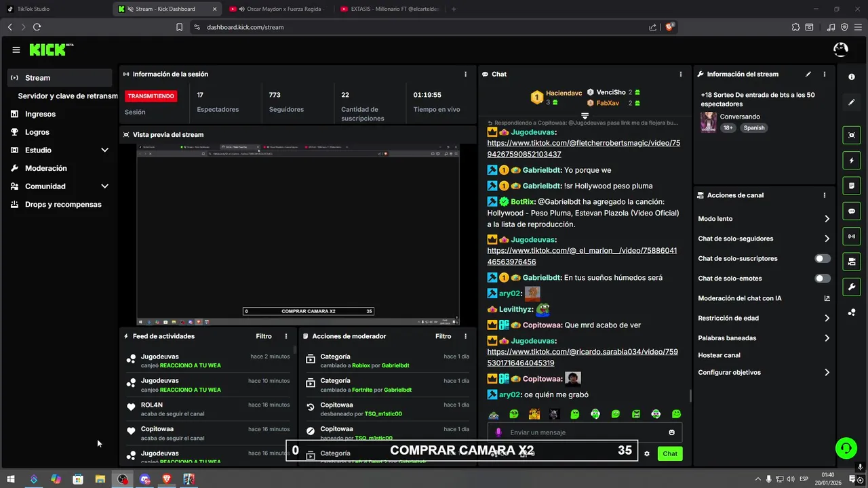
Task: Open Chat de solo-seguidores chevron
Action: pyautogui.click(x=827, y=239)
